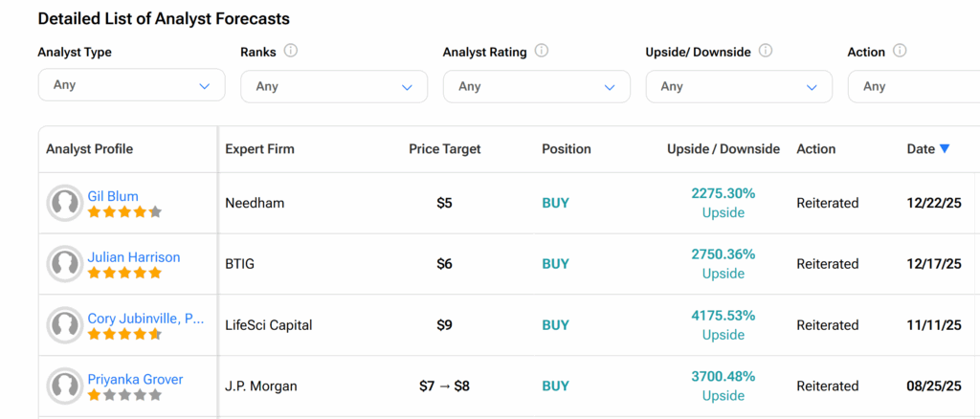Expand the Ranks filter dropdown

tap(334, 86)
